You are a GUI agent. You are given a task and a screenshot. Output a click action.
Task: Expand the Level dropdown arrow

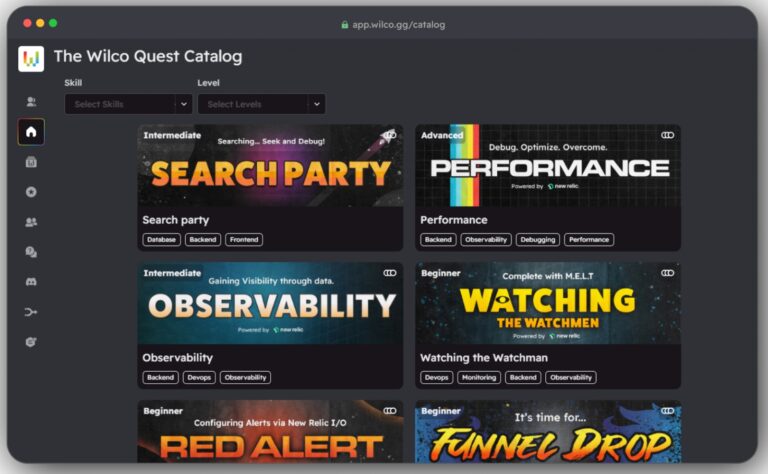[316, 104]
